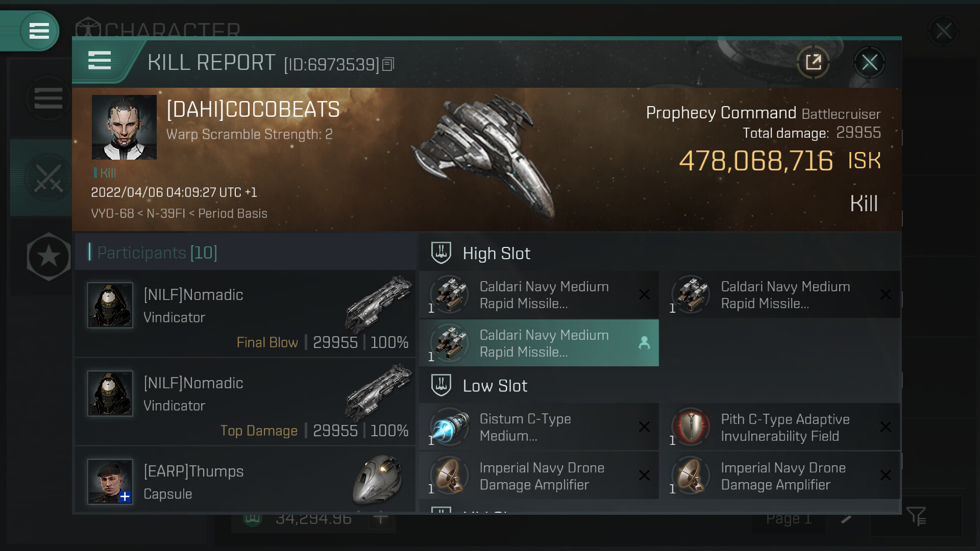The width and height of the screenshot is (980, 551).
Task: Copy the kill report ID
Action: (x=388, y=64)
